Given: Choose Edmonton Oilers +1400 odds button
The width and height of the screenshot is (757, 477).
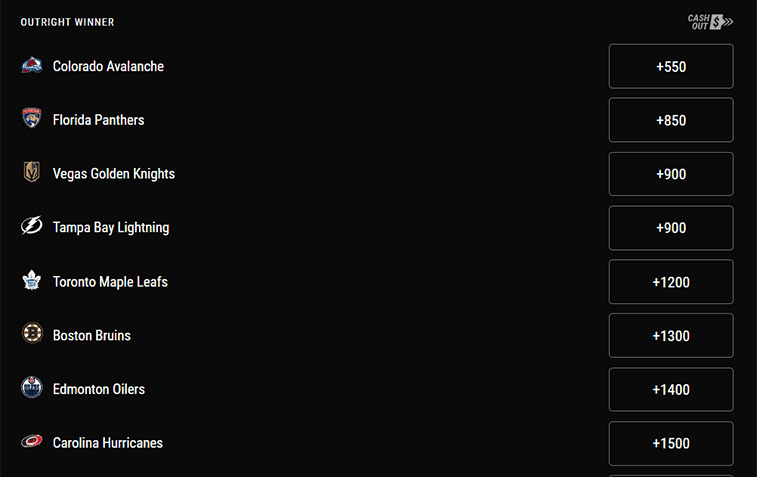Looking at the screenshot, I should pyautogui.click(x=671, y=390).
